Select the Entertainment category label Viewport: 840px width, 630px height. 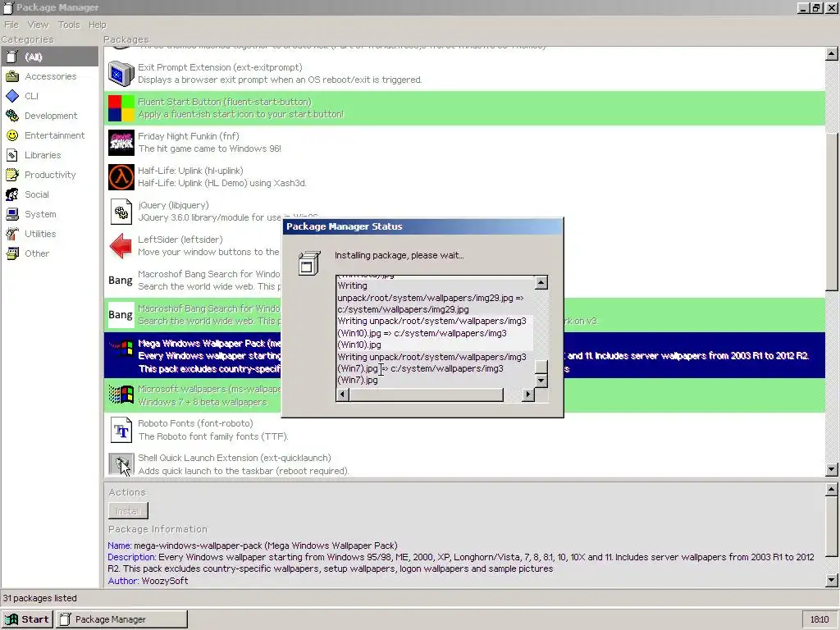pyautogui.click(x=55, y=135)
